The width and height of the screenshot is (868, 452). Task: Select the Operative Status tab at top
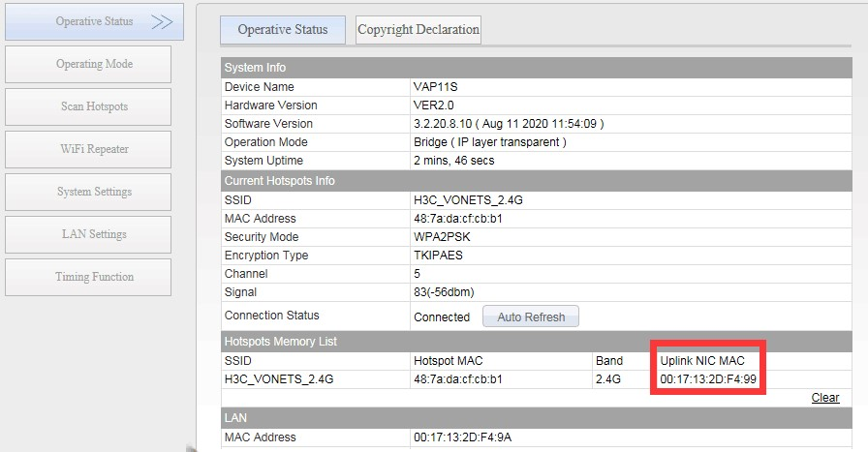282,30
